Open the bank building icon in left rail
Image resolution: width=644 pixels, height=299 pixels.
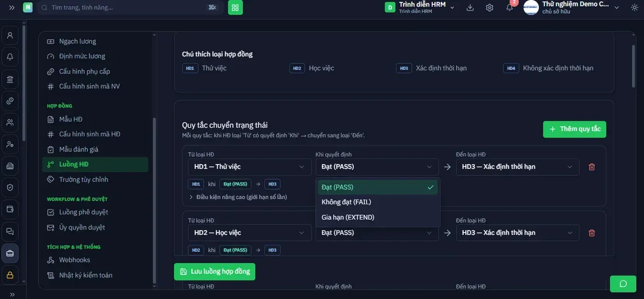tap(10, 79)
